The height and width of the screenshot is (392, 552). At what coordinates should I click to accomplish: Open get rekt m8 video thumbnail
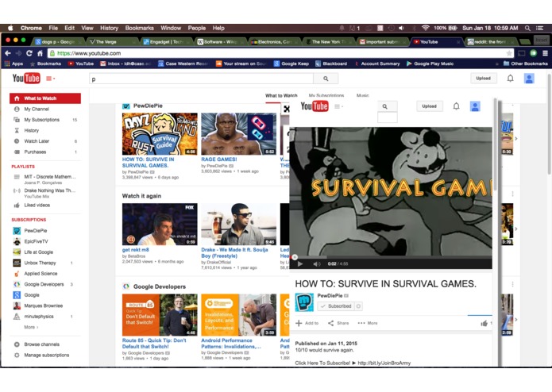pos(160,225)
